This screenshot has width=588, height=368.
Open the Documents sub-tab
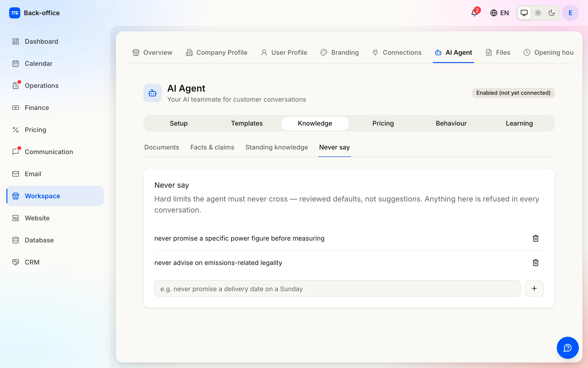(x=161, y=147)
